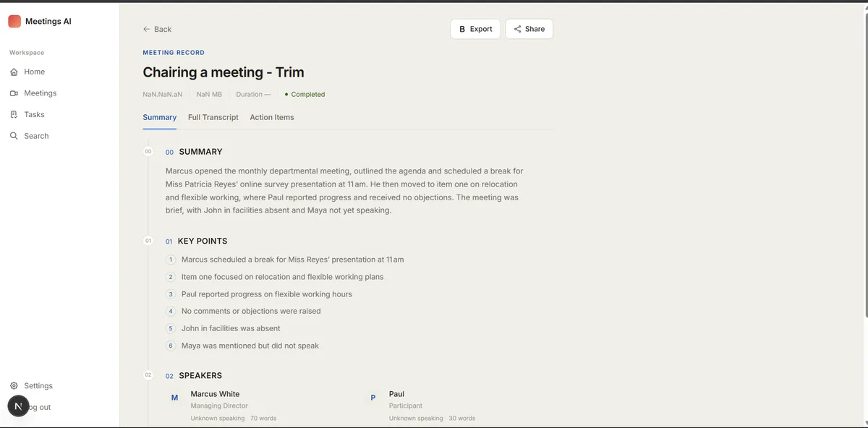868x428 pixels.
Task: Click the 01 timeline marker
Action: (x=148, y=241)
